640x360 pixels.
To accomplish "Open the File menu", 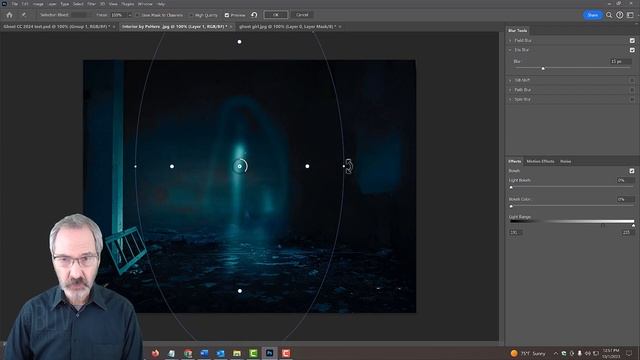I will click(15, 4).
